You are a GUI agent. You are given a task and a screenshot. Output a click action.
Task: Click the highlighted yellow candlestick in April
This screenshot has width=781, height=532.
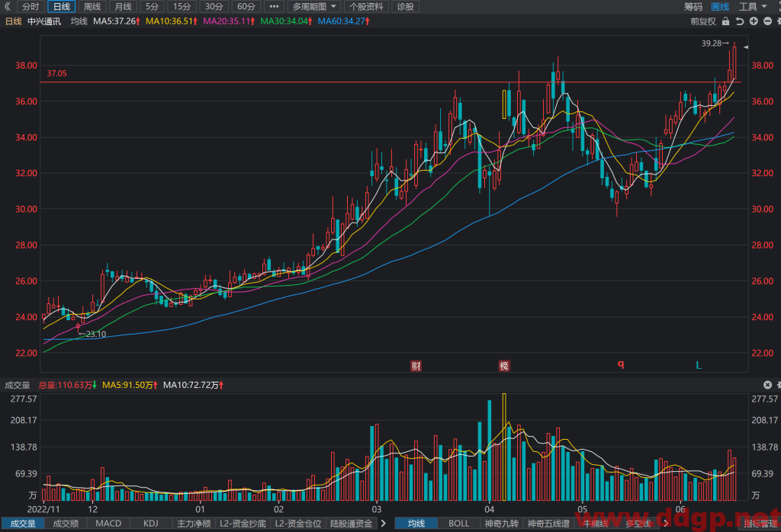[504, 104]
